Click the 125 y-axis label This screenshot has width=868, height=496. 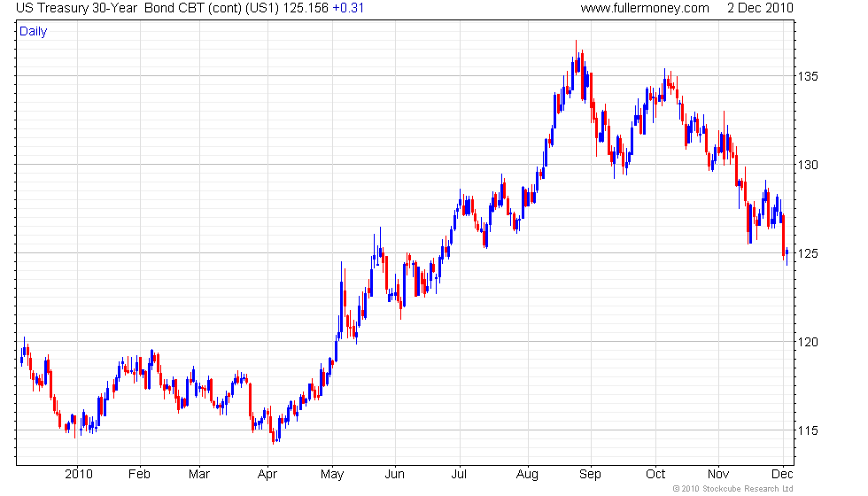pyautogui.click(x=808, y=253)
